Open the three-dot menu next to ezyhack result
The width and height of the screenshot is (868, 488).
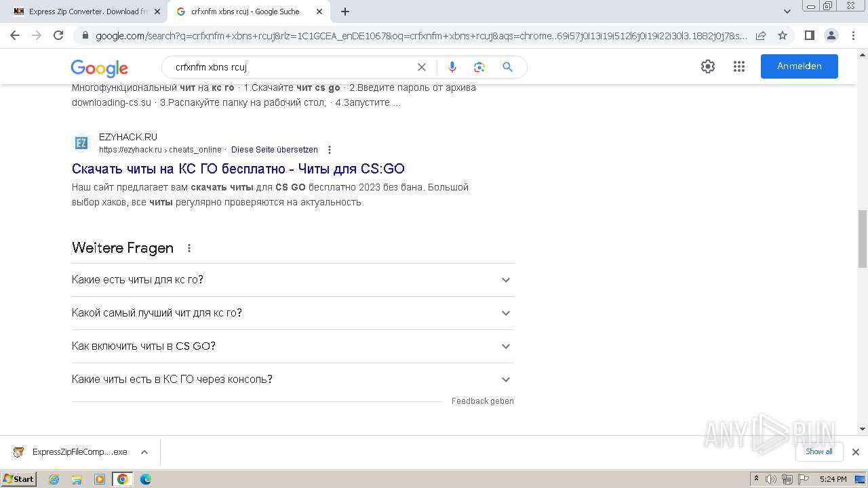click(330, 150)
